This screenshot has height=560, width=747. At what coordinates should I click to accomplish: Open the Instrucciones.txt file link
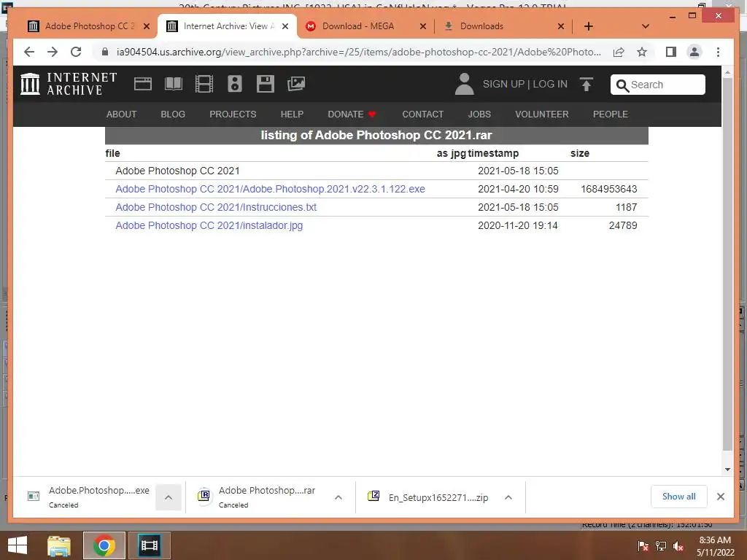tap(216, 207)
